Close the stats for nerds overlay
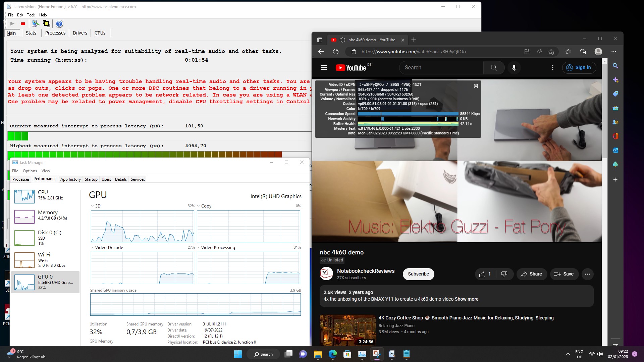Viewport: 644px width, 362px height. pos(476,86)
